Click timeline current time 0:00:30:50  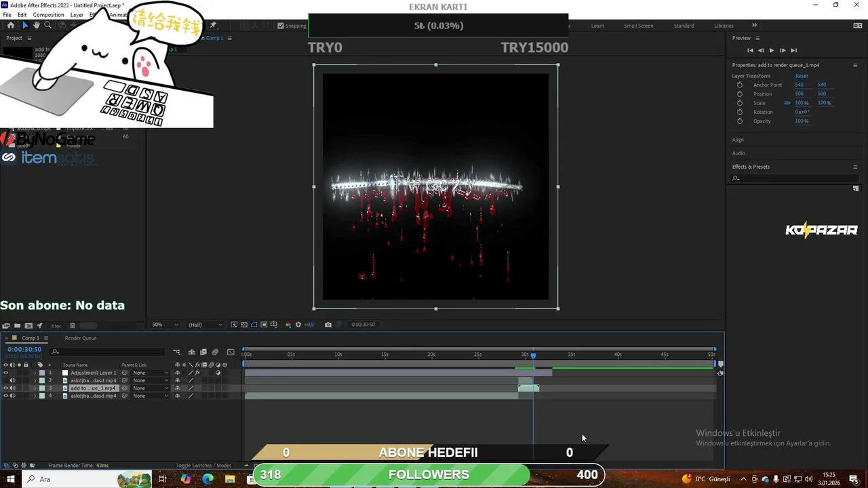24,349
